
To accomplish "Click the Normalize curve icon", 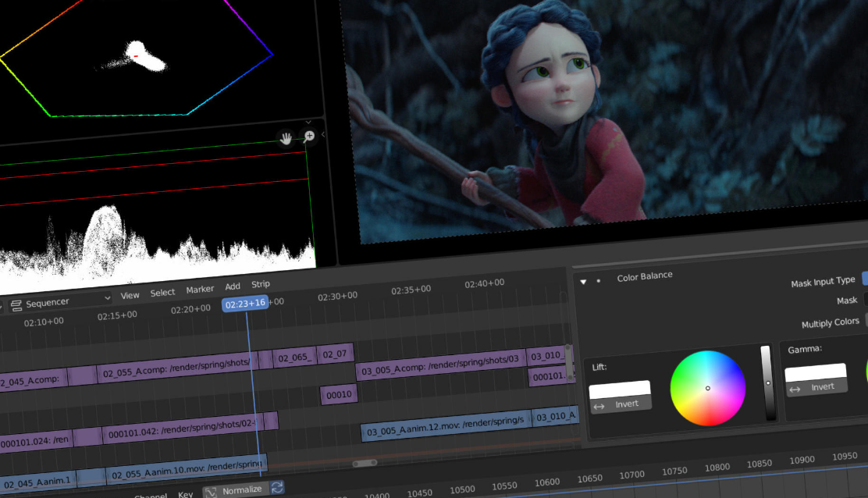I will [x=212, y=492].
